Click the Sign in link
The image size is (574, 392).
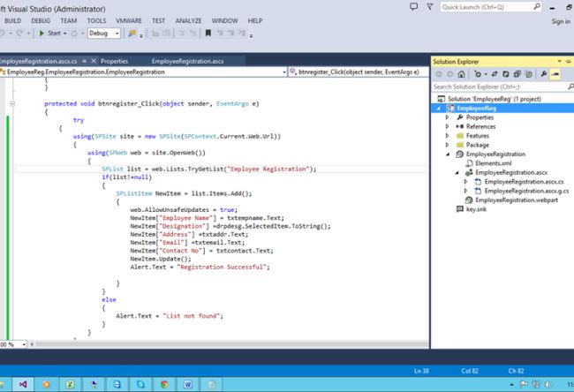click(560, 22)
